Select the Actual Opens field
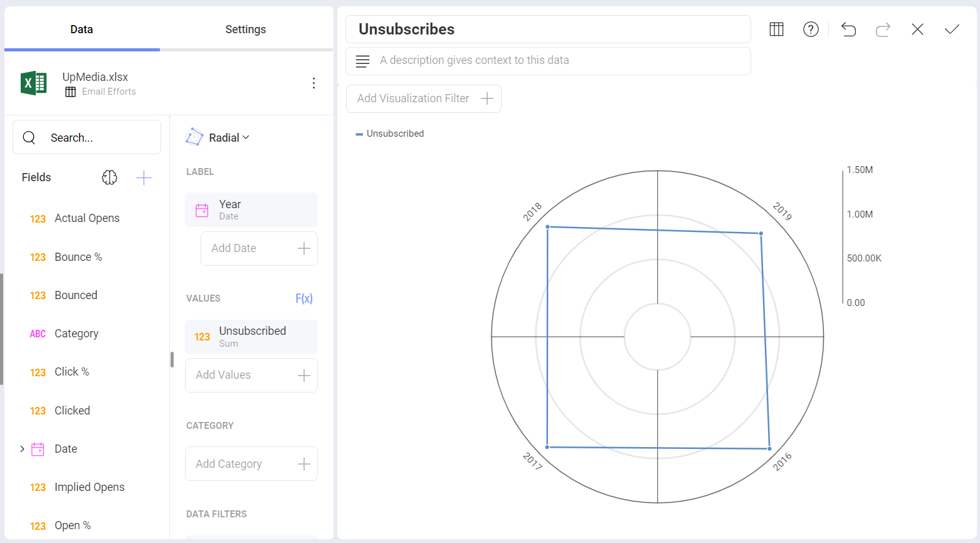 87,218
